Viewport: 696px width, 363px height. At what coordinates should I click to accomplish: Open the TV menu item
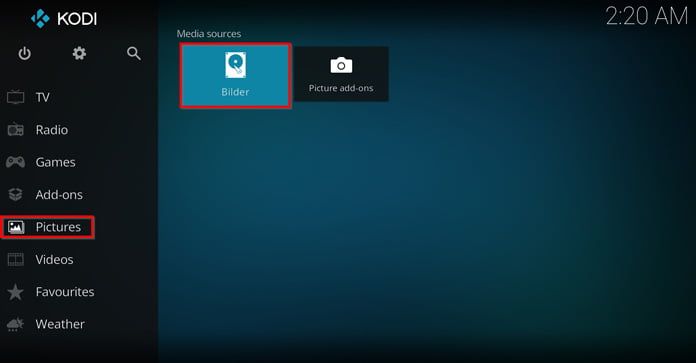coord(43,97)
